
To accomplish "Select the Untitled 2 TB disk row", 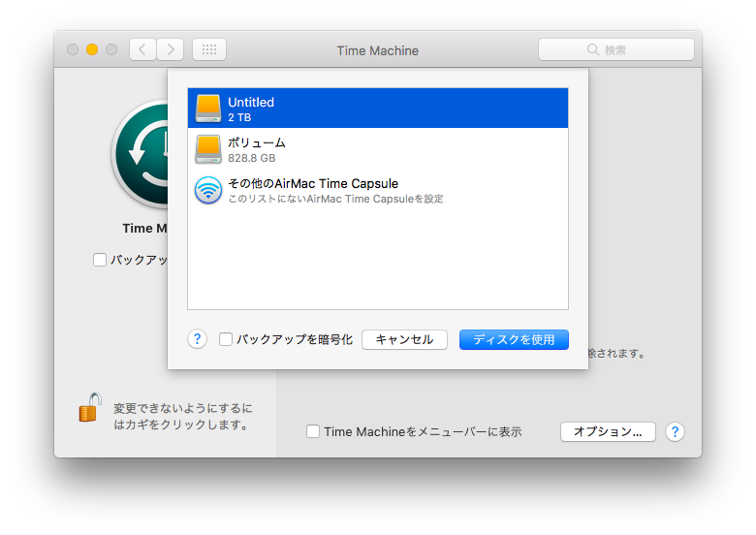I will [378, 108].
